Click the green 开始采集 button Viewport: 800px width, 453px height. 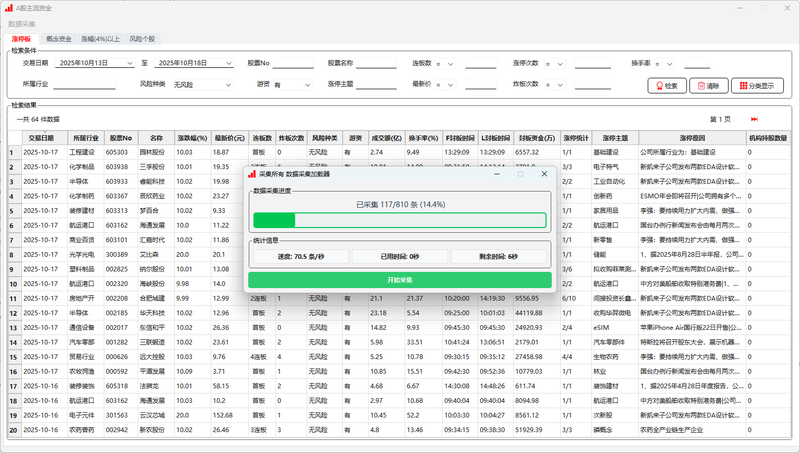[399, 280]
